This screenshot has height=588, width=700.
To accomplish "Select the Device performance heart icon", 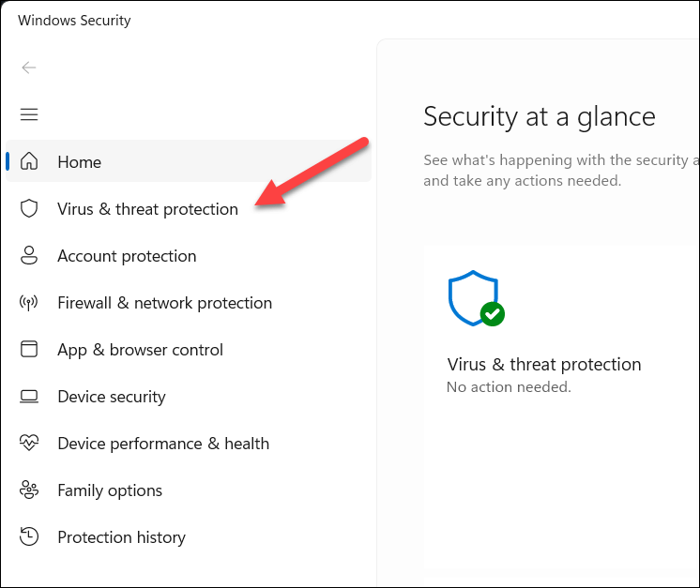I will coord(29,443).
